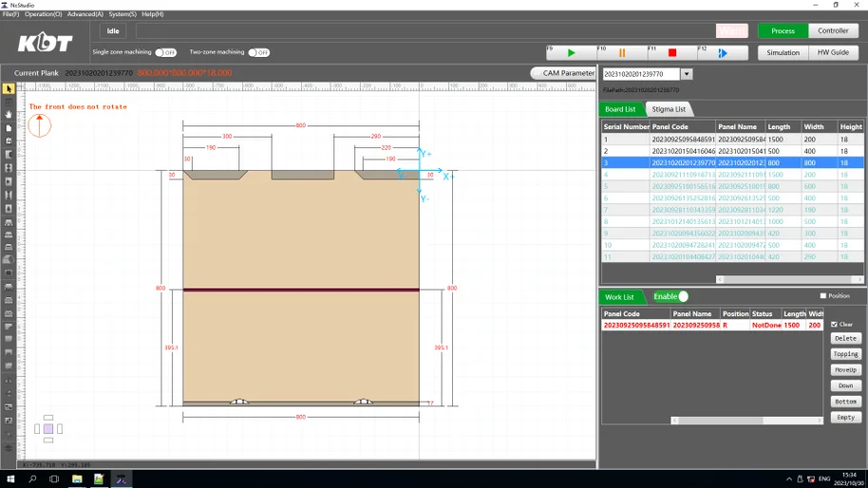This screenshot has height=488, width=868.
Task: Open File Explorer from the taskbar
Action: coord(77,479)
